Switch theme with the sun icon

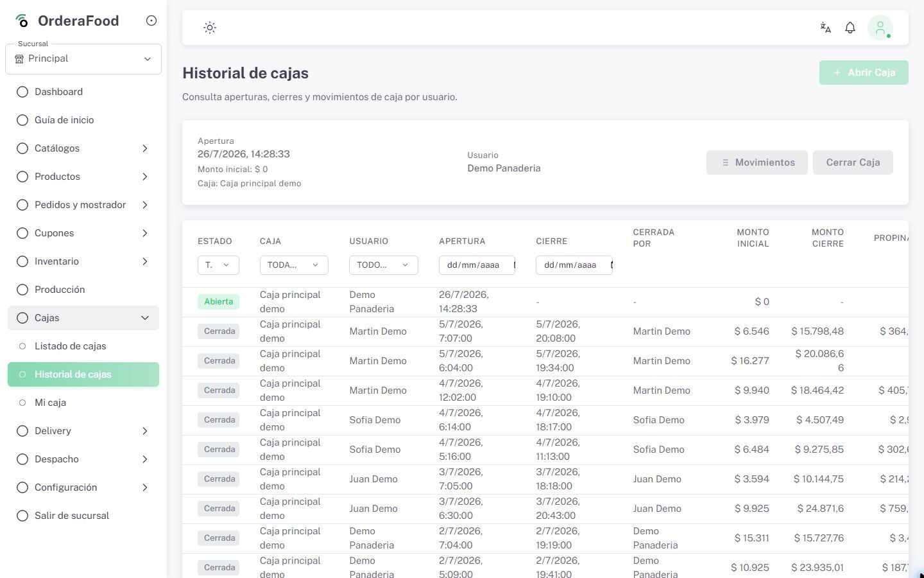(210, 28)
